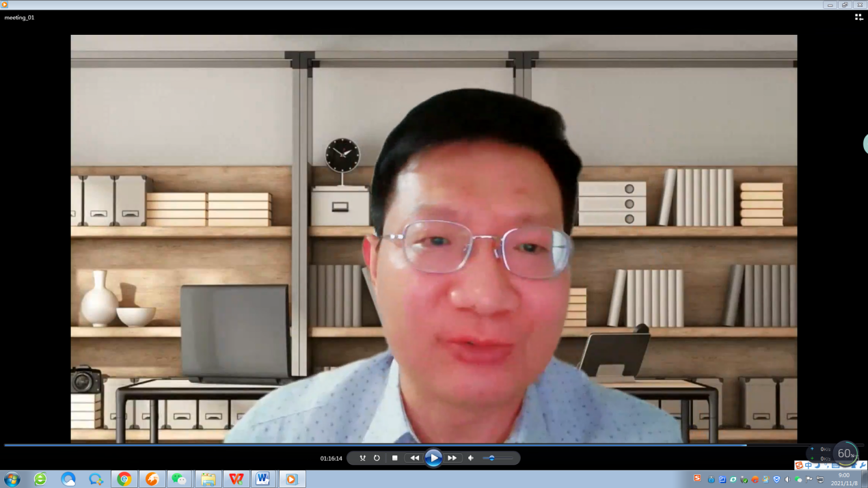Screen dimensions: 868x488
Task: Click the system tray speaker icon
Action: click(x=787, y=480)
